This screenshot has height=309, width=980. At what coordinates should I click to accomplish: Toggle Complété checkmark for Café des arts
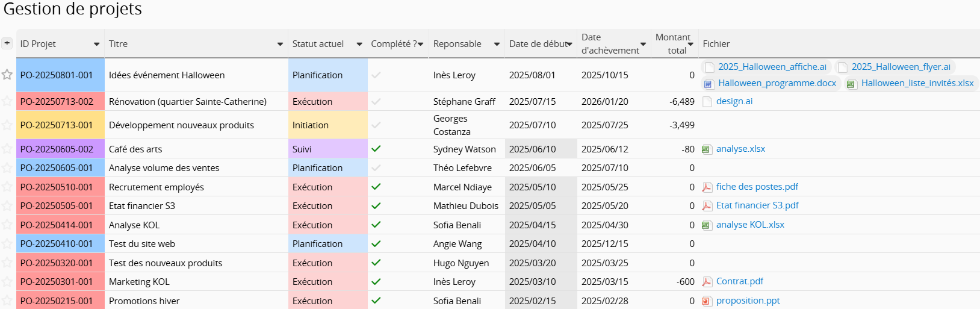(376, 148)
